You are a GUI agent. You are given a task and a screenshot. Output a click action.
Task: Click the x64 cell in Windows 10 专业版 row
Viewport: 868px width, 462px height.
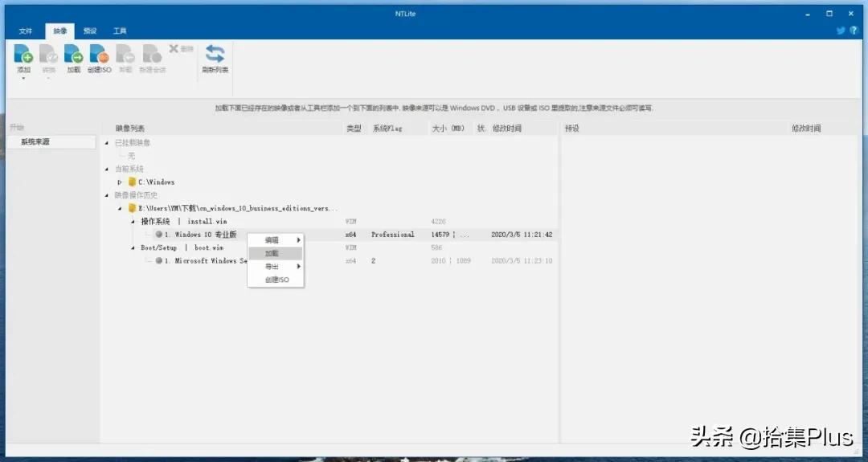click(350, 235)
